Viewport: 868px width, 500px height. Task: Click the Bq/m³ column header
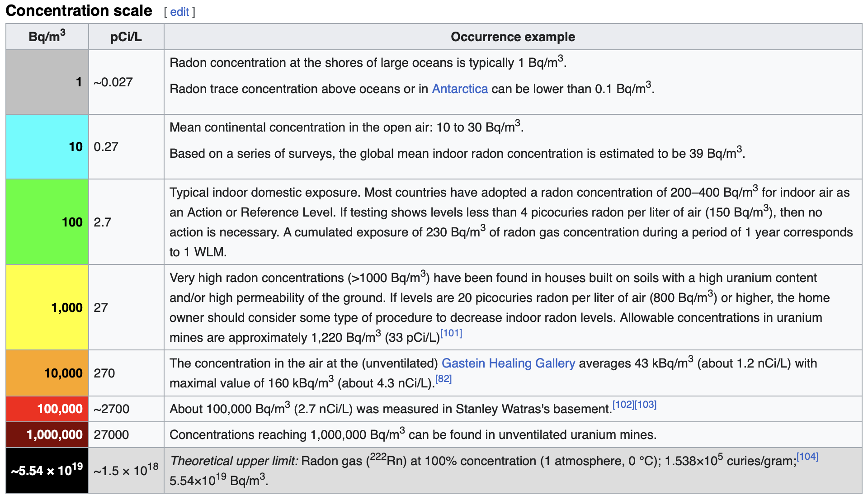point(47,37)
